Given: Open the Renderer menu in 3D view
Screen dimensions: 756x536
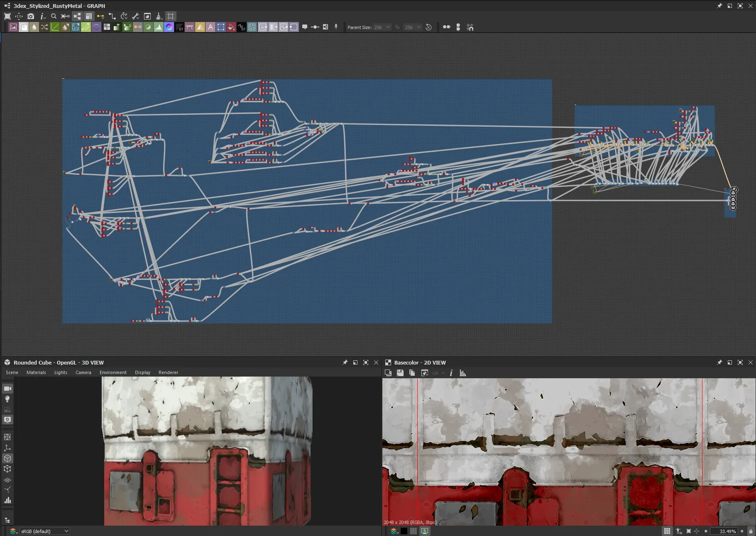Looking at the screenshot, I should [168, 372].
